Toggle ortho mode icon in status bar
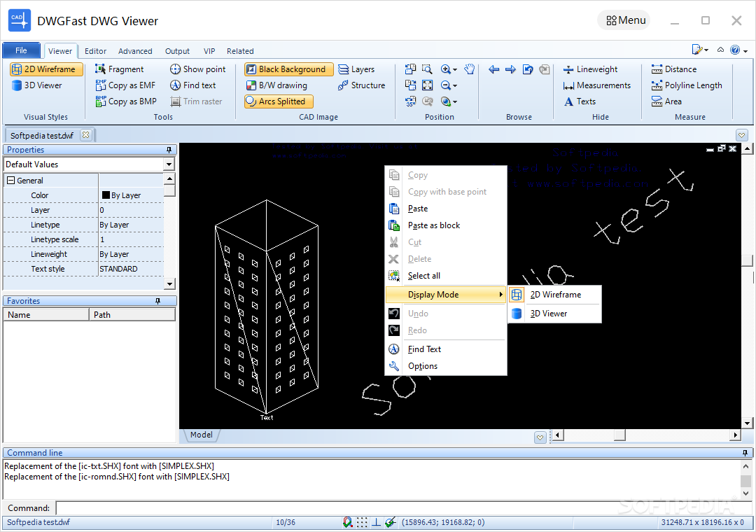This screenshot has width=756, height=532. [376, 522]
